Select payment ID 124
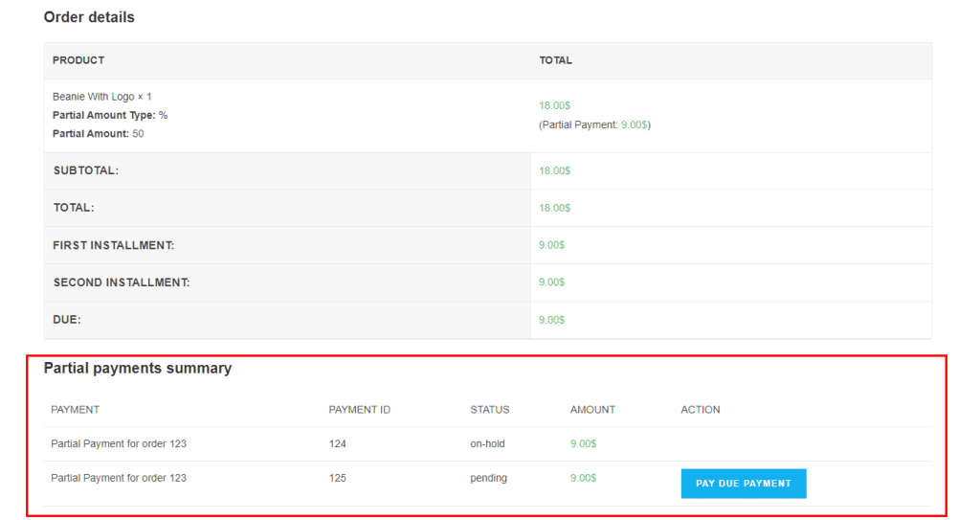980x520 pixels. (x=337, y=444)
